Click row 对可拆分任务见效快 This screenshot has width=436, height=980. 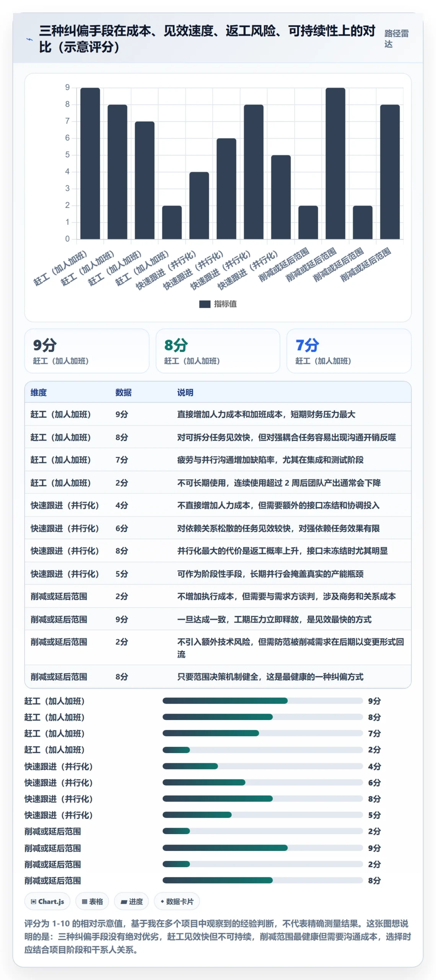tap(218, 437)
